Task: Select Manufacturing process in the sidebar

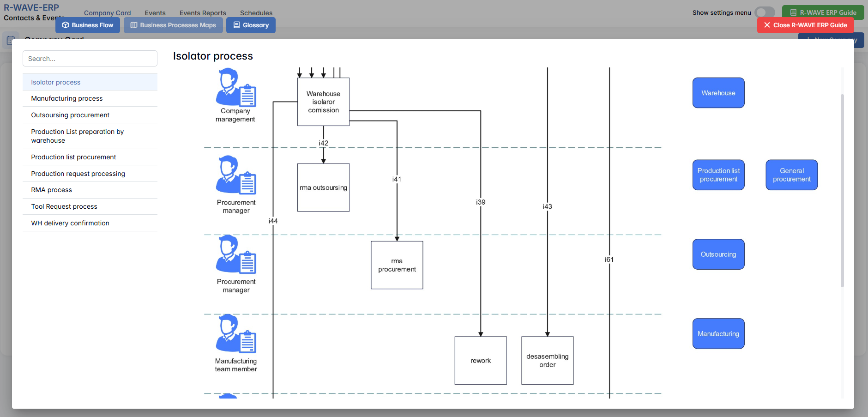Action: click(67, 98)
